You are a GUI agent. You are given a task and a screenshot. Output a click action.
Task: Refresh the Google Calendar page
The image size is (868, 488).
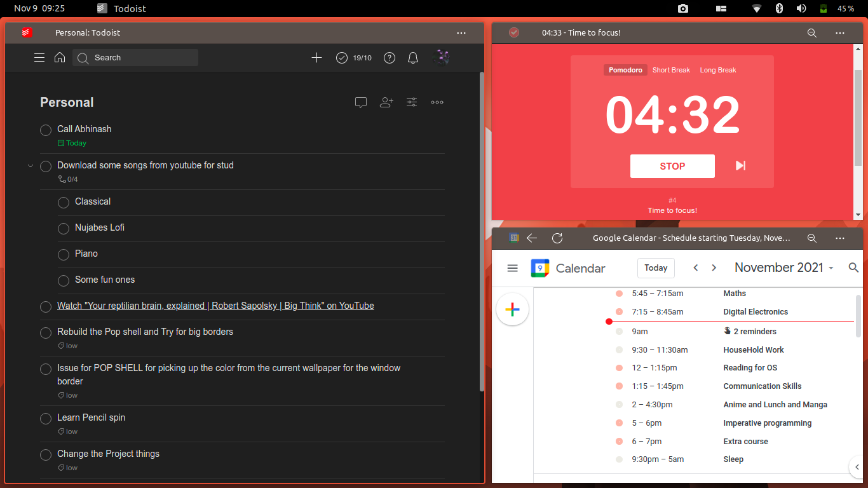coord(557,238)
